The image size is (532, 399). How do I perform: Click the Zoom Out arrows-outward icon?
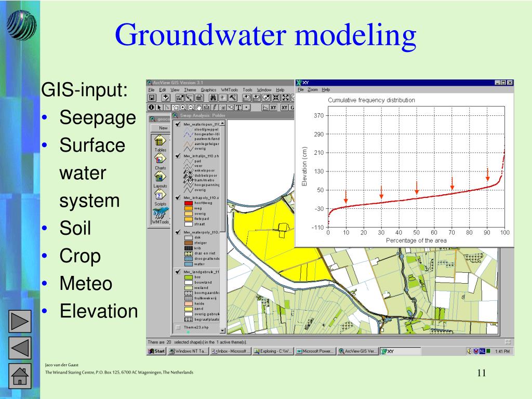(x=286, y=98)
